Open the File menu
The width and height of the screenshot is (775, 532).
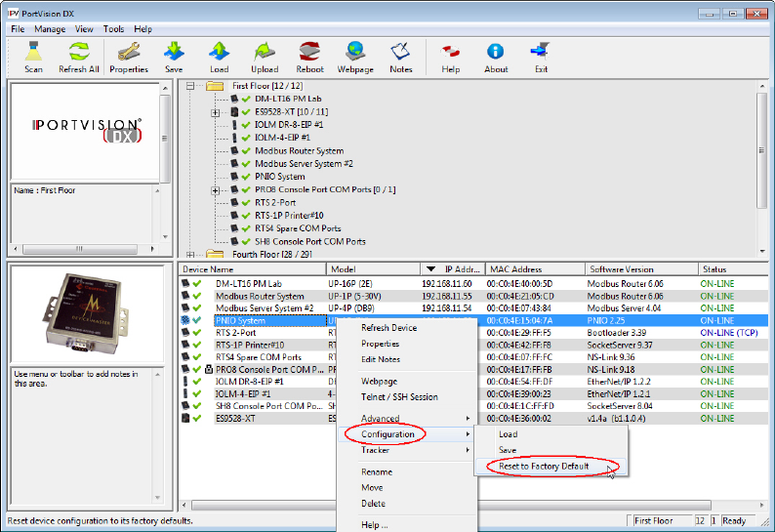point(18,29)
